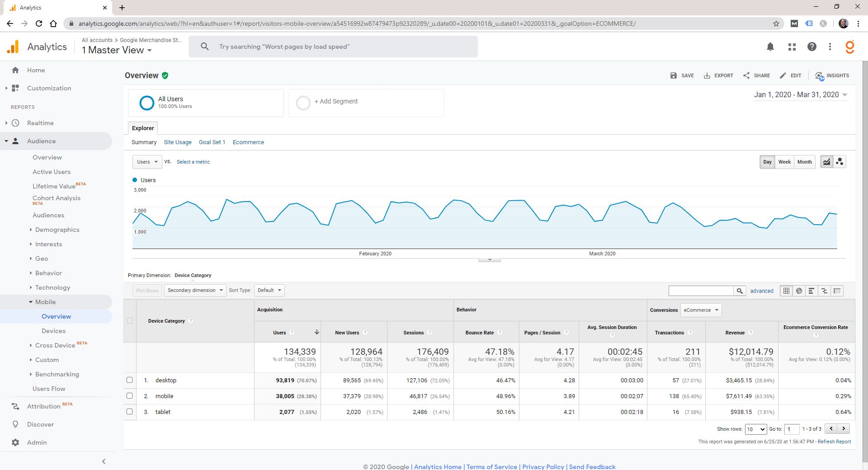Go to the next table page arrow
868x470 pixels.
pyautogui.click(x=844, y=428)
